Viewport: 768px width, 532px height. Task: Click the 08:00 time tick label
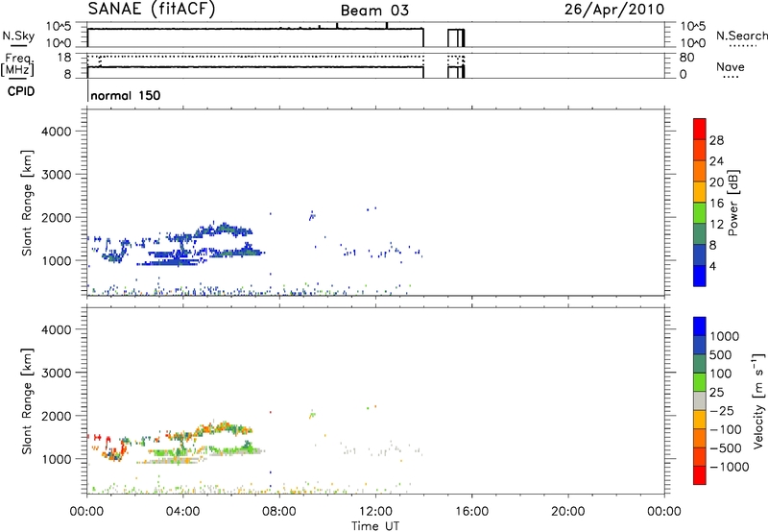pos(279,512)
